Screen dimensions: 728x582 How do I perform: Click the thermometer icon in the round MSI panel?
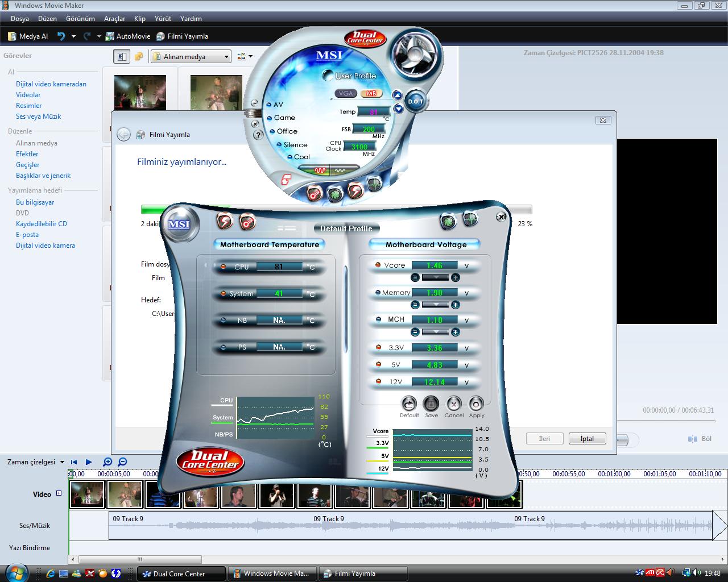[x=314, y=193]
